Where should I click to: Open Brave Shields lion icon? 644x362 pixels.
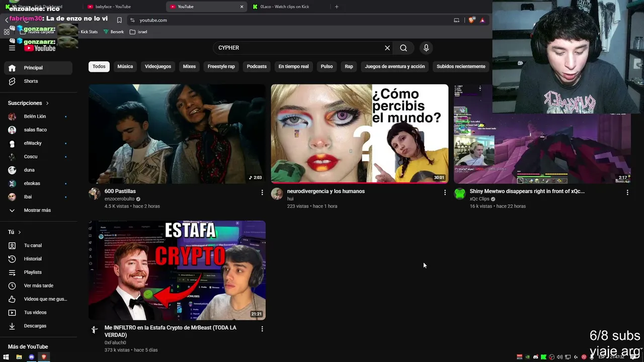pyautogui.click(x=471, y=20)
